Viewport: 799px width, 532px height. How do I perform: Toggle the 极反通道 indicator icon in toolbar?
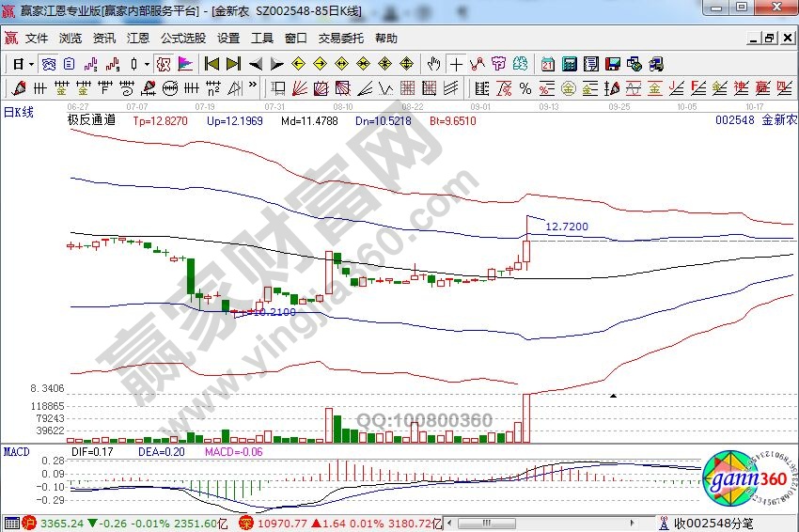(x=163, y=64)
